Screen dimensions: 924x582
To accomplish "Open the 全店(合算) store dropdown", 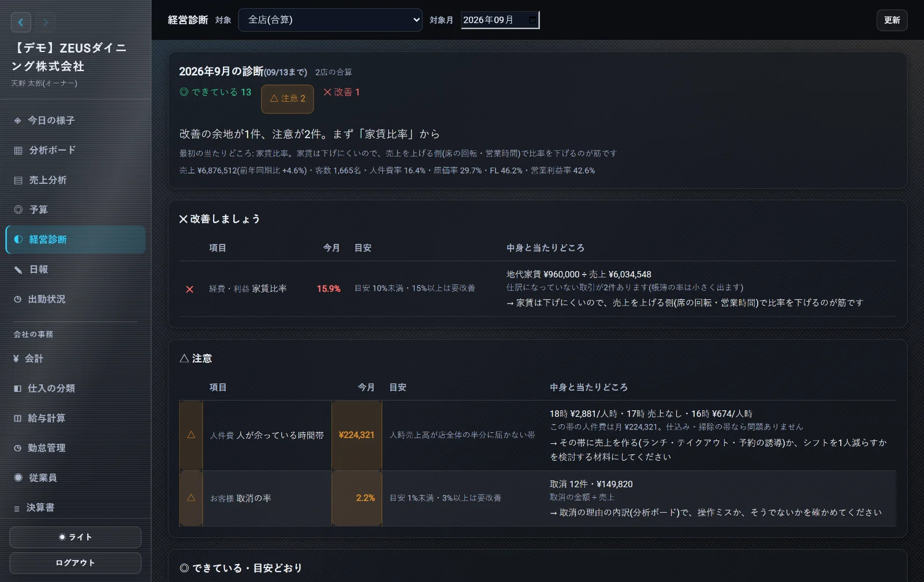I will pos(330,20).
